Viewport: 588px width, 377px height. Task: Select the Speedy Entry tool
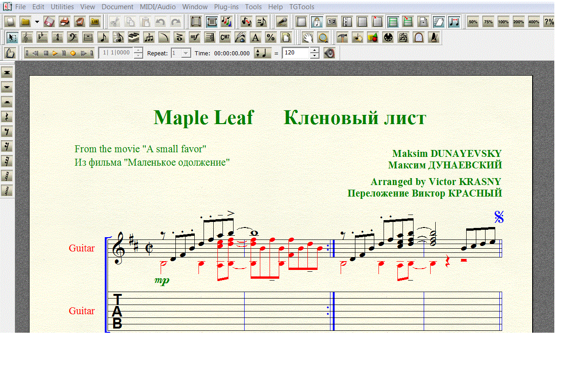pos(118,37)
